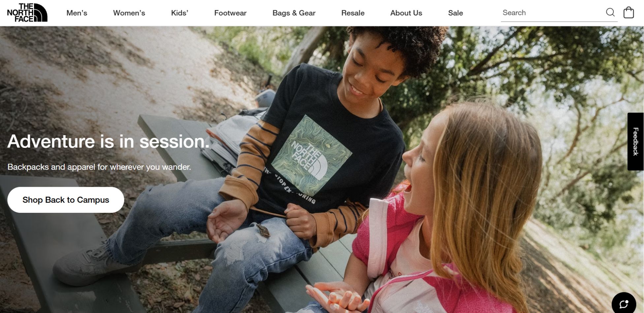Open the Bags & Gear menu
Image resolution: width=644 pixels, height=313 pixels.
coord(294,13)
